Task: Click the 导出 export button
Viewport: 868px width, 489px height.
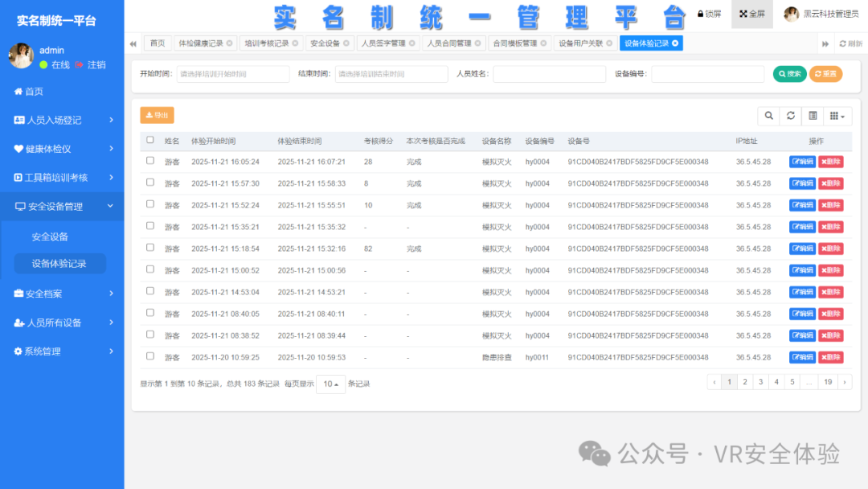Action: pos(157,115)
